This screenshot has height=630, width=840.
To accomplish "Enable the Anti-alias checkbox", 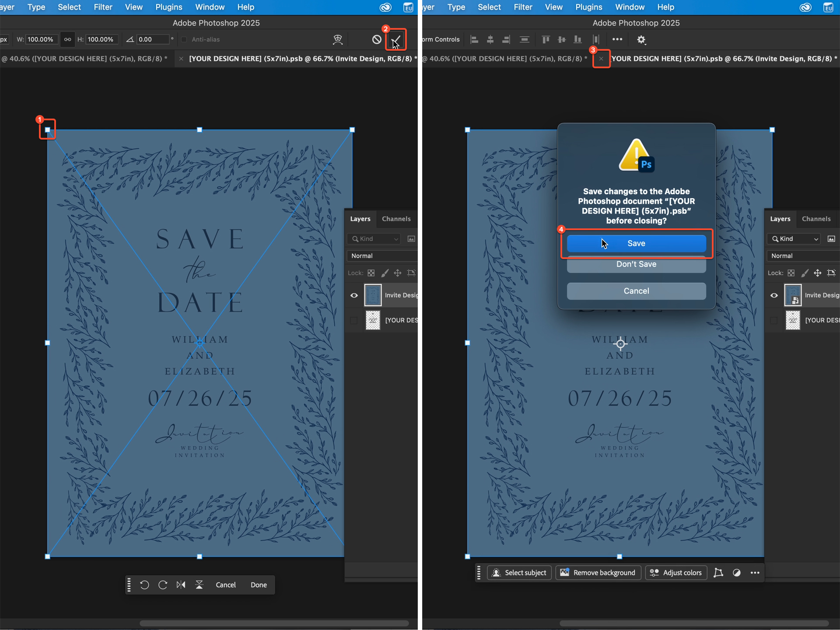I will [184, 39].
